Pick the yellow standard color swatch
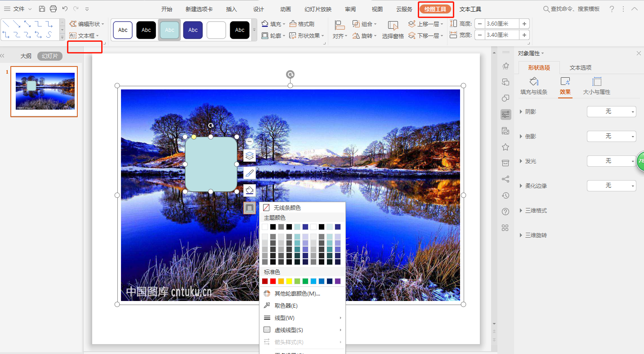Screen dimensions: 644x354 289,281
